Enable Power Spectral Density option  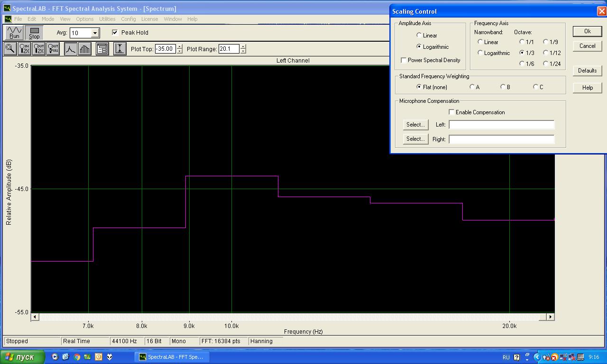[x=404, y=60]
